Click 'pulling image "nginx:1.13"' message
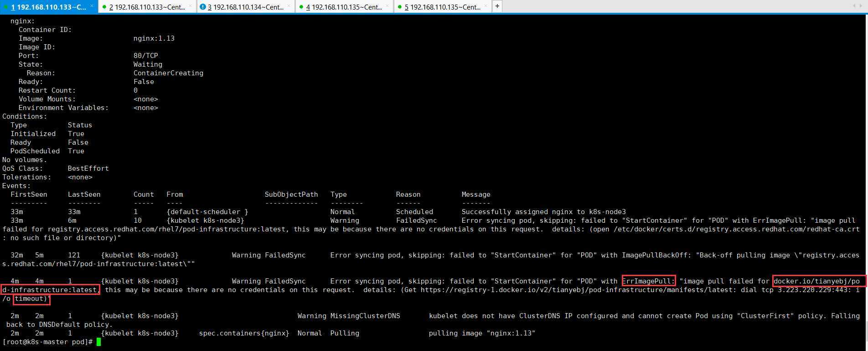The image size is (868, 351). coord(482,333)
